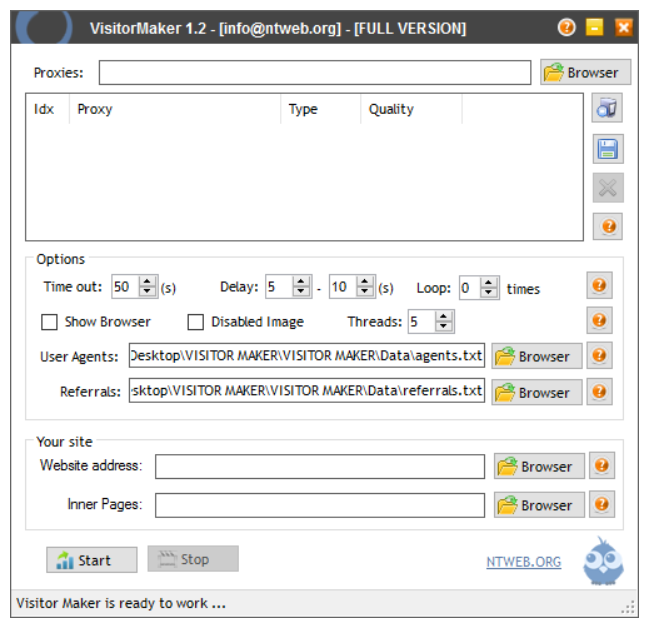The image size is (650, 625).
Task: Close the VisitorMaker window
Action: [623, 28]
